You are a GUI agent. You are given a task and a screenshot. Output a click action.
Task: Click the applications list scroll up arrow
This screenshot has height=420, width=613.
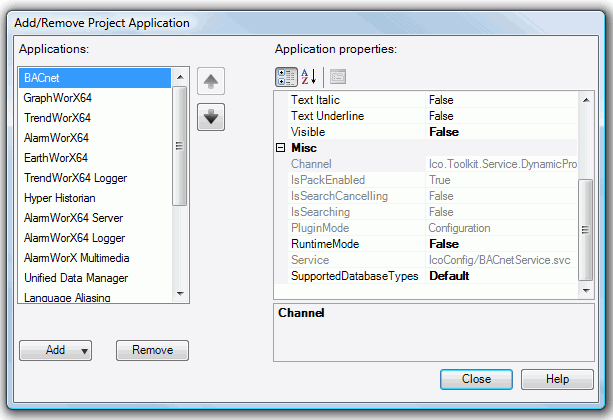tap(180, 77)
